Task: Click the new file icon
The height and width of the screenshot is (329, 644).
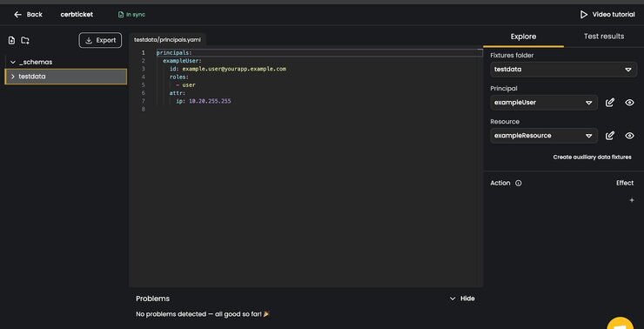Action: (11, 40)
